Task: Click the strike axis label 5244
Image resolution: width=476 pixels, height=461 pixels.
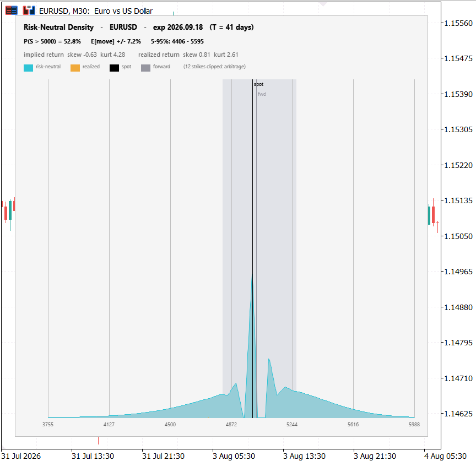Action: tap(292, 424)
